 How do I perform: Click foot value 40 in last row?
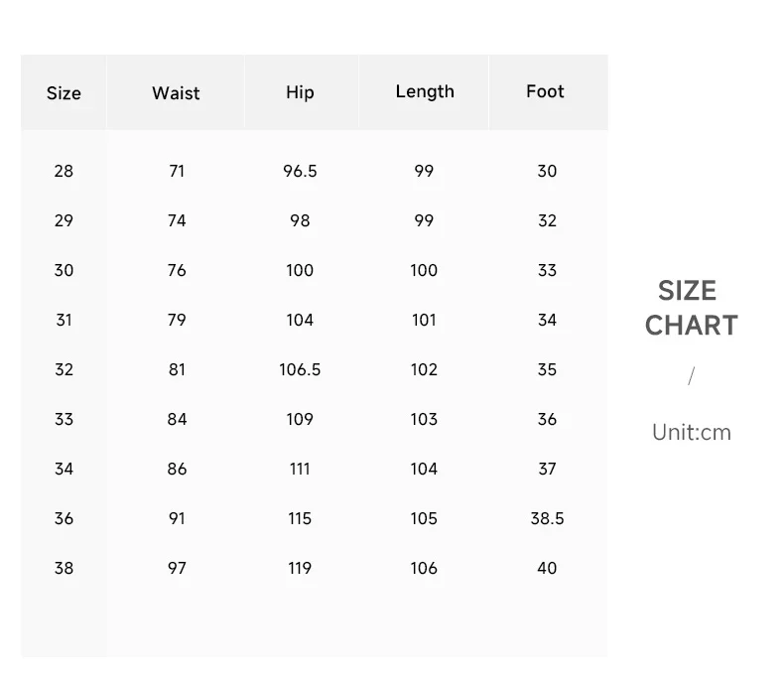(547, 568)
